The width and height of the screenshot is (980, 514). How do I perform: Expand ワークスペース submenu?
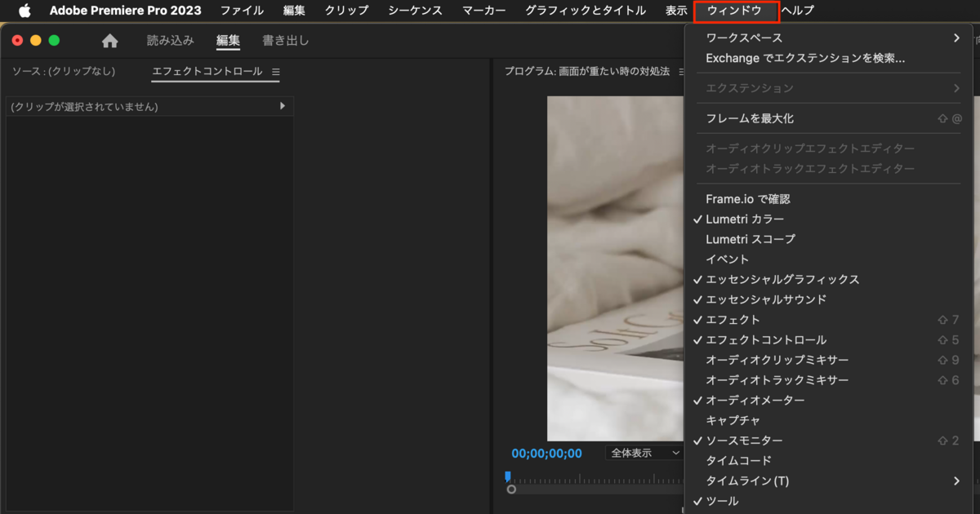tap(829, 38)
